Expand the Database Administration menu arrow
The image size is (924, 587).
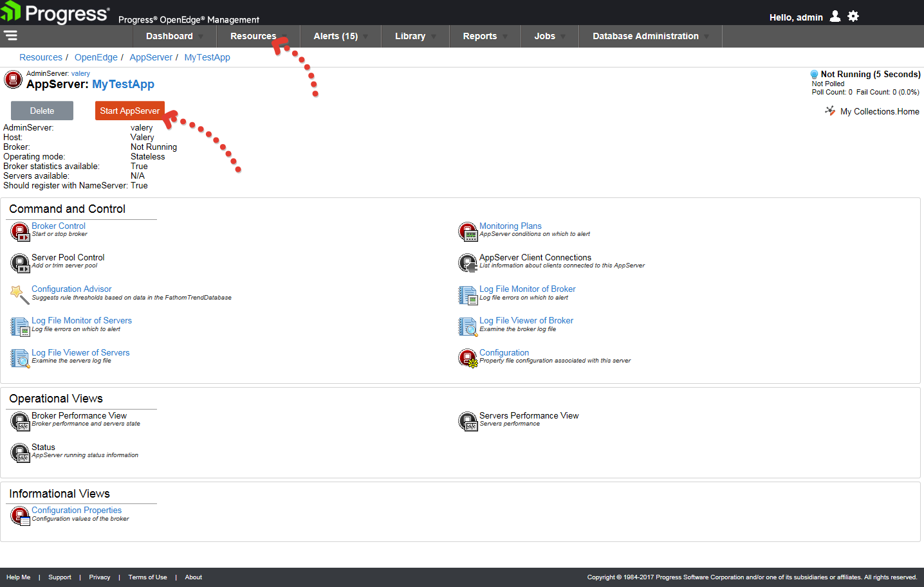[707, 37]
